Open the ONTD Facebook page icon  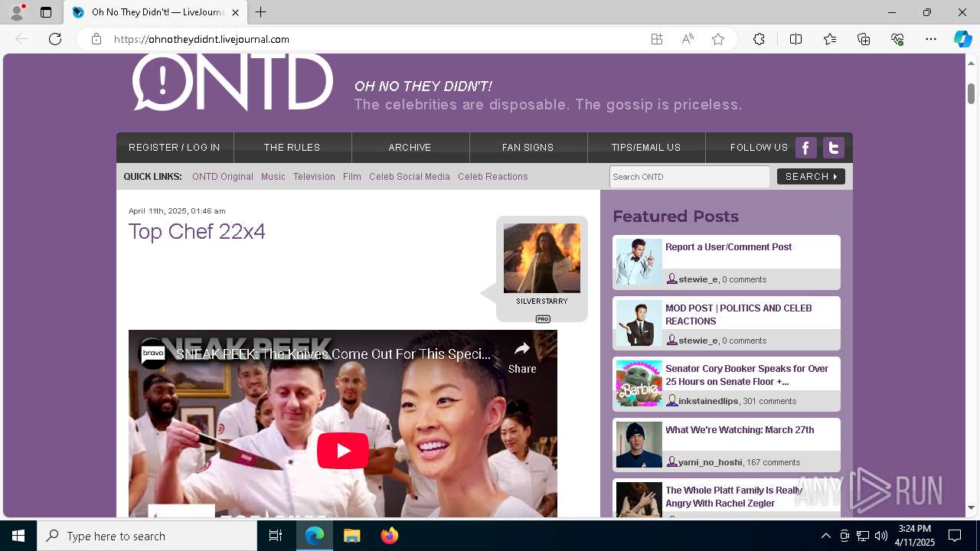tap(806, 148)
